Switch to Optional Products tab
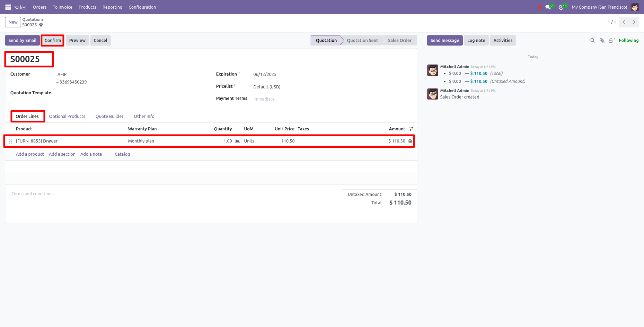Image resolution: width=644 pixels, height=327 pixels. click(67, 117)
